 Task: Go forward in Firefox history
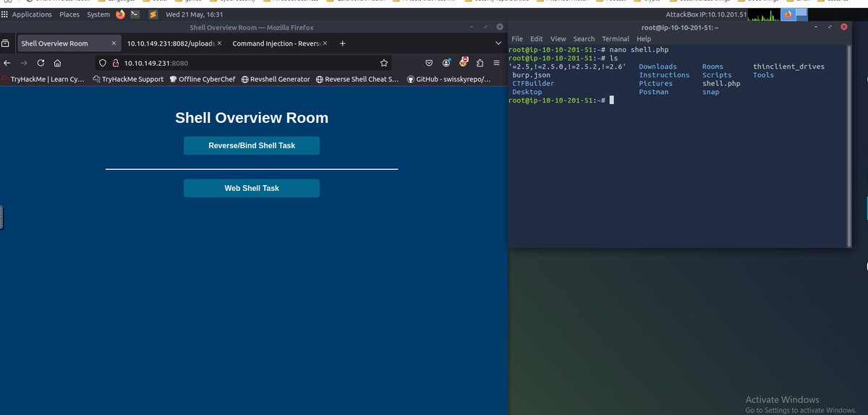24,63
